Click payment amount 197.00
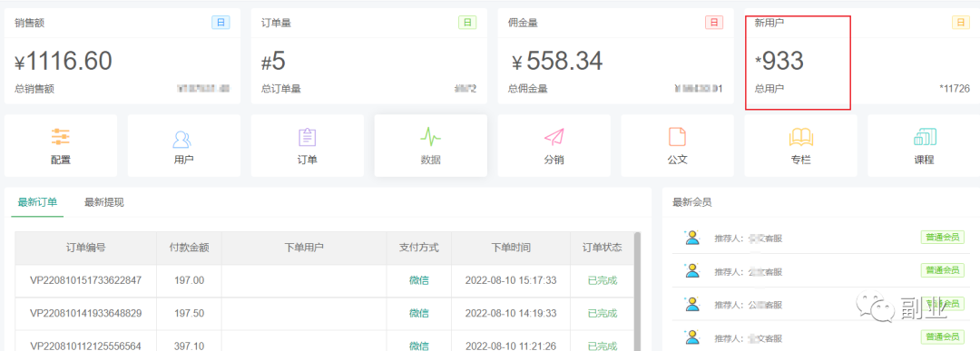Viewport: 980px width, 351px height. pos(190,280)
